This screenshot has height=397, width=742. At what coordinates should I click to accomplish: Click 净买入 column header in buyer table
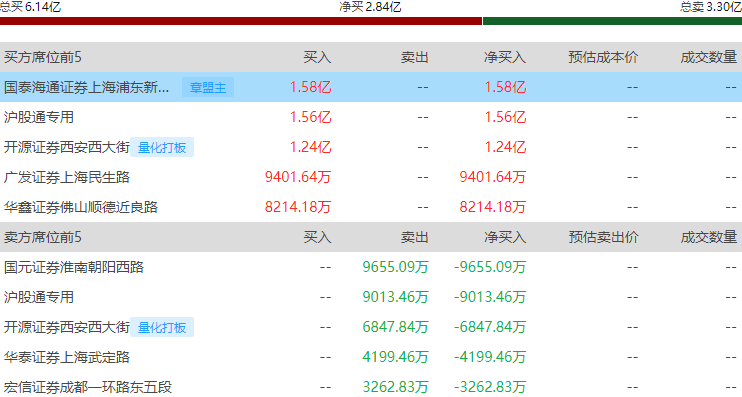click(505, 57)
